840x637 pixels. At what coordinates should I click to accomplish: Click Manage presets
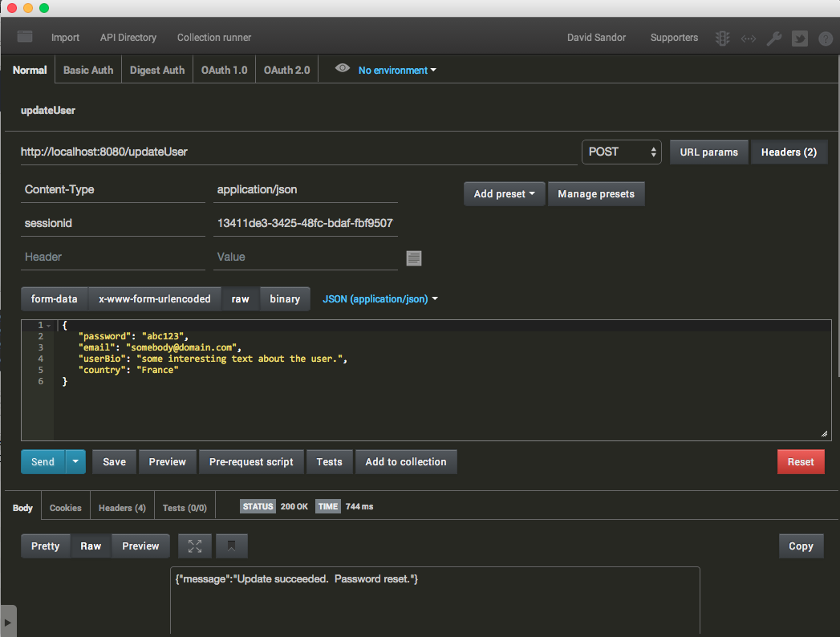[596, 194]
